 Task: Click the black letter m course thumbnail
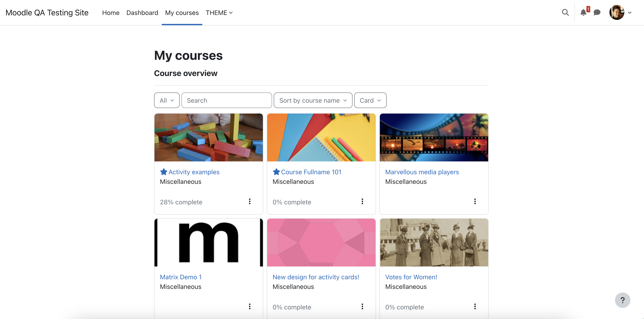[208, 242]
